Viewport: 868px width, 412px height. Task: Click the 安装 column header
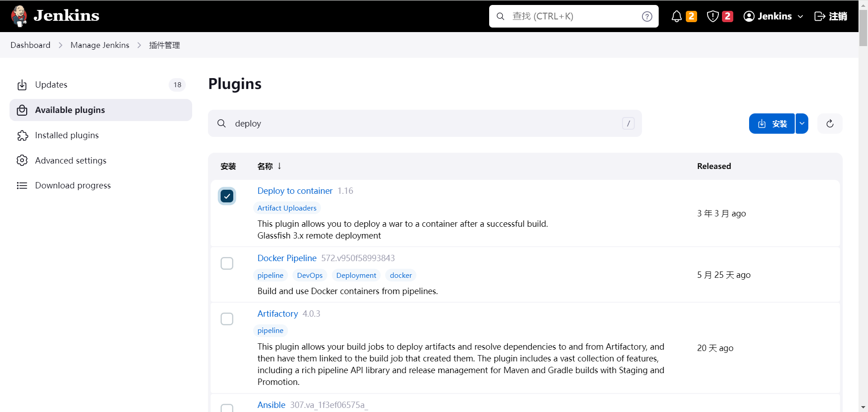pos(228,166)
